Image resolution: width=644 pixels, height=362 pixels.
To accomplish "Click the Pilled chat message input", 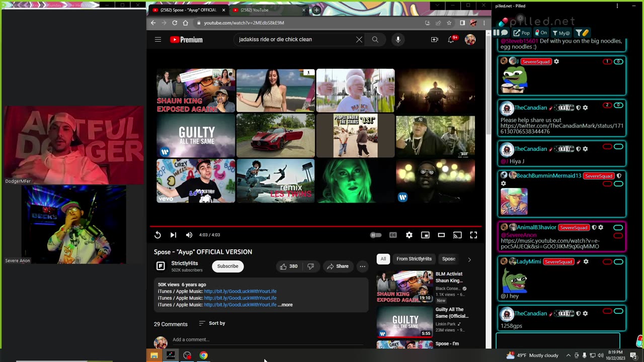I will click(558, 340).
